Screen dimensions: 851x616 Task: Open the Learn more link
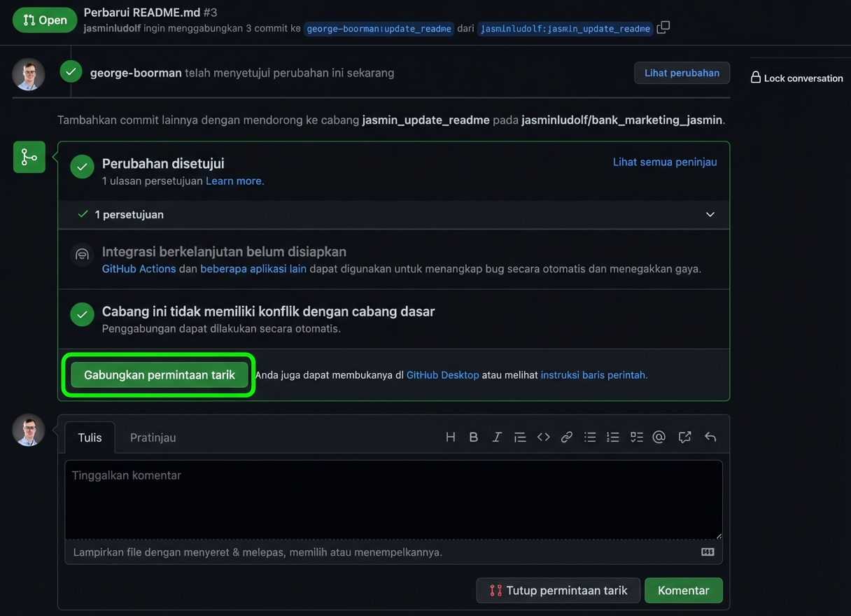[x=234, y=181]
